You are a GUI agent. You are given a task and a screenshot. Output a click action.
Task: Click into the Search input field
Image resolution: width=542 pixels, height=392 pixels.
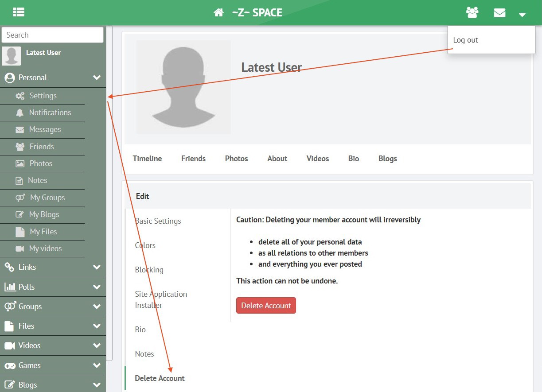click(x=52, y=35)
